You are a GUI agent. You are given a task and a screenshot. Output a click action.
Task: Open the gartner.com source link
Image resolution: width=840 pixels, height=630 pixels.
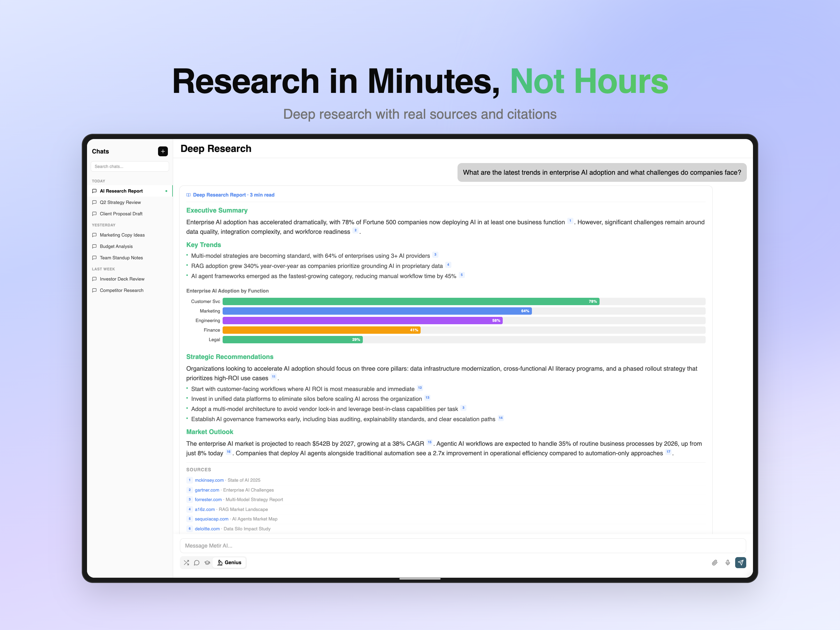207,490
